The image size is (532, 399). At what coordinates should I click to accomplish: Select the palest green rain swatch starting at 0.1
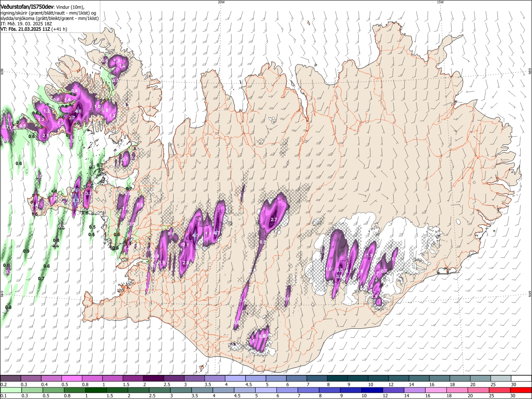pos(11,390)
